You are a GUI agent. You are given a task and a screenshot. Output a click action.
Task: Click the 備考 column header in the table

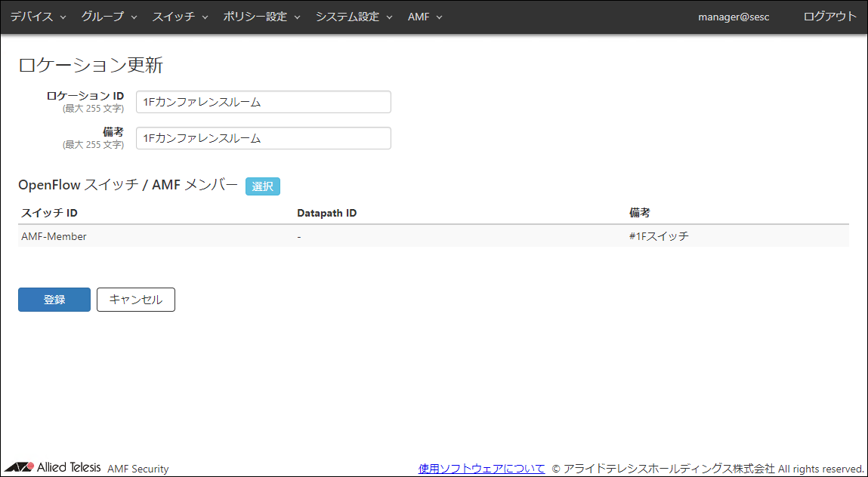[x=639, y=213]
